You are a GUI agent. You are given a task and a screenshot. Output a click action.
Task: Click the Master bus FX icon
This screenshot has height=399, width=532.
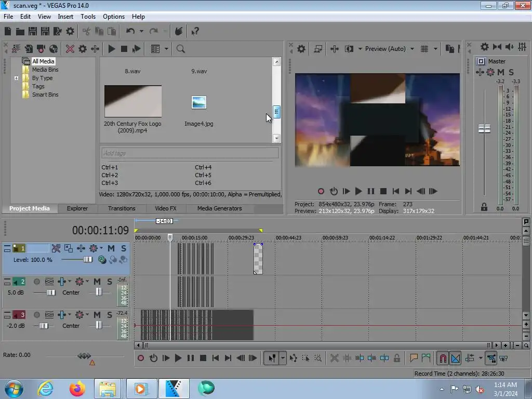coord(480,72)
